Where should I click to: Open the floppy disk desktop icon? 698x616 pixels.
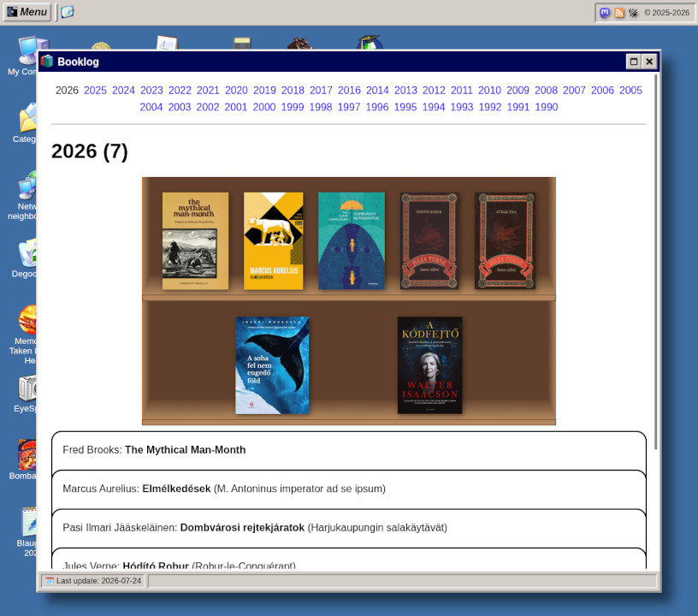(x=242, y=43)
